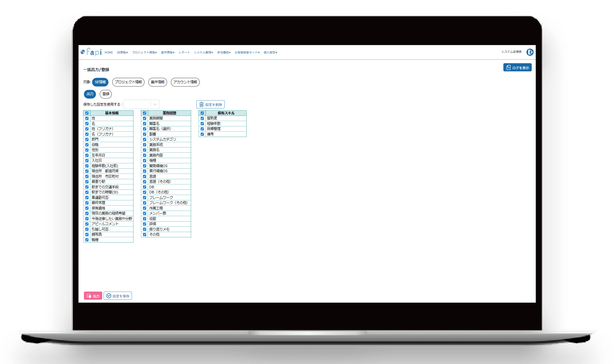Click the ログを表示 log button
The height and width of the screenshot is (364, 615).
517,68
